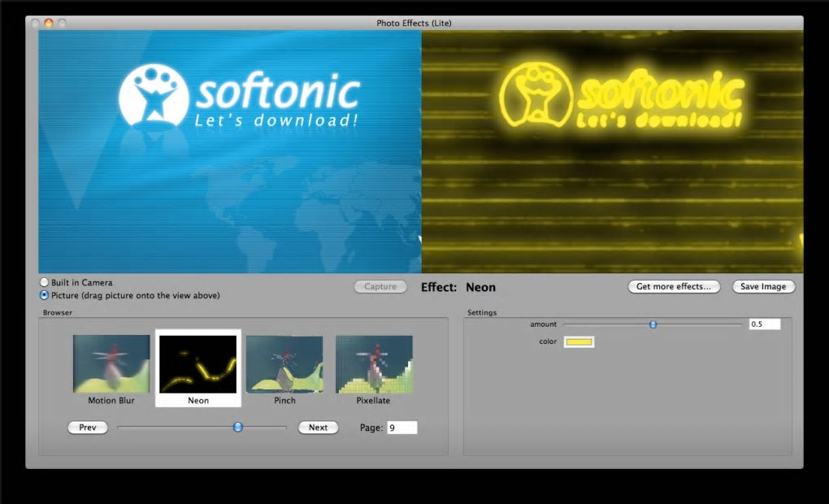Choose the Pixellate effect thumbnail
This screenshot has width=829, height=504.
[x=374, y=364]
